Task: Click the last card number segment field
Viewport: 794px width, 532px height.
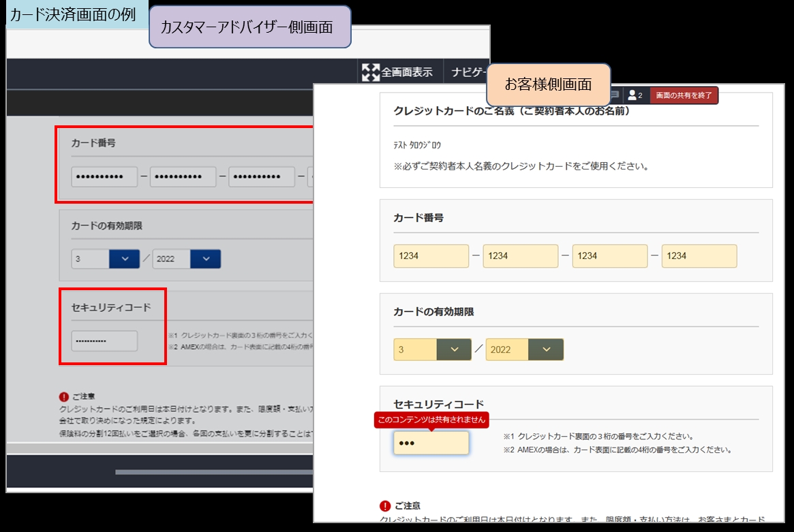Action: pos(699,255)
